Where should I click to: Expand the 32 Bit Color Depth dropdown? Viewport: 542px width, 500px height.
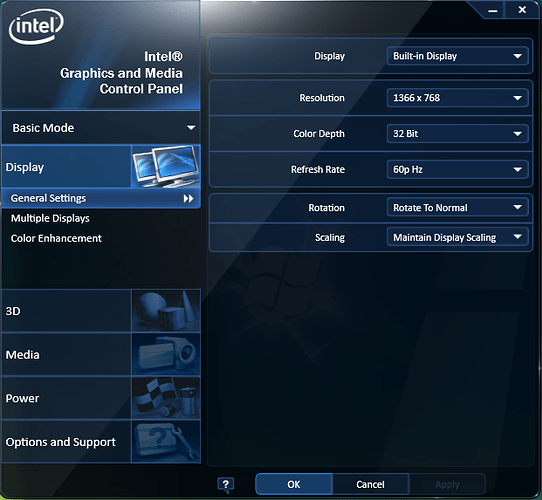point(457,133)
